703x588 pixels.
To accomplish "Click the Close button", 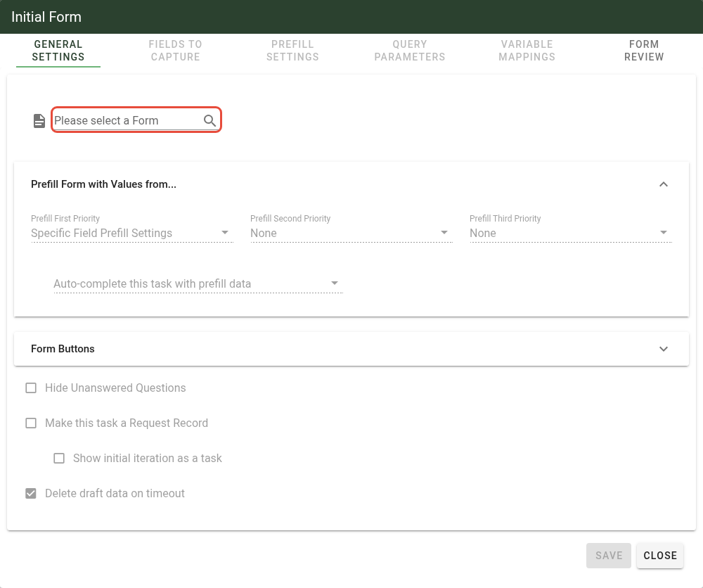I will point(660,555).
